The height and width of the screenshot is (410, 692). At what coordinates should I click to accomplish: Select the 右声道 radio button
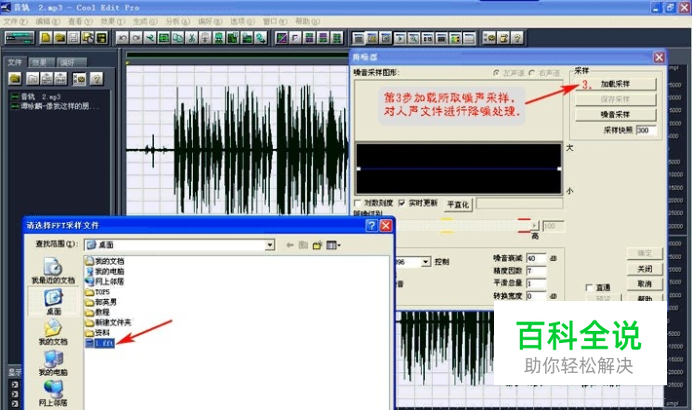point(532,73)
